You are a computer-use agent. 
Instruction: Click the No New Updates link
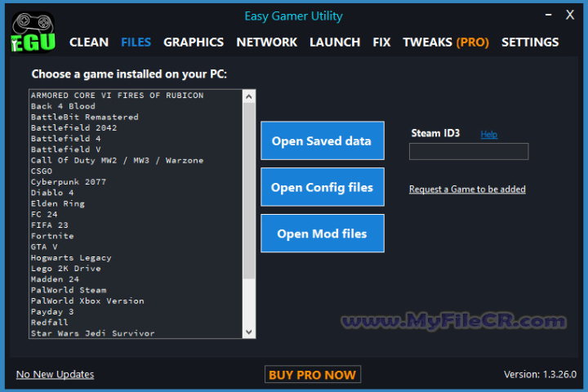[56, 374]
